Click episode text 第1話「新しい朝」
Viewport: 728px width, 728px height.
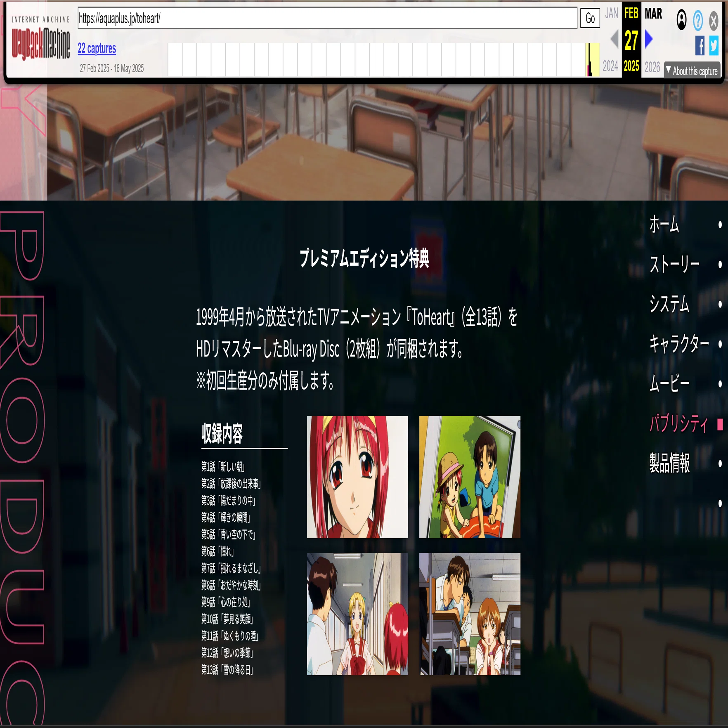tap(223, 467)
